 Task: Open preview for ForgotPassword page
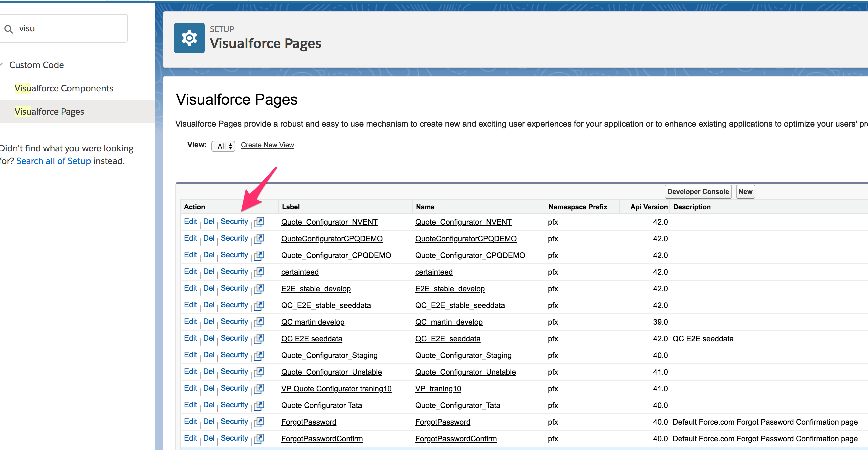259,422
